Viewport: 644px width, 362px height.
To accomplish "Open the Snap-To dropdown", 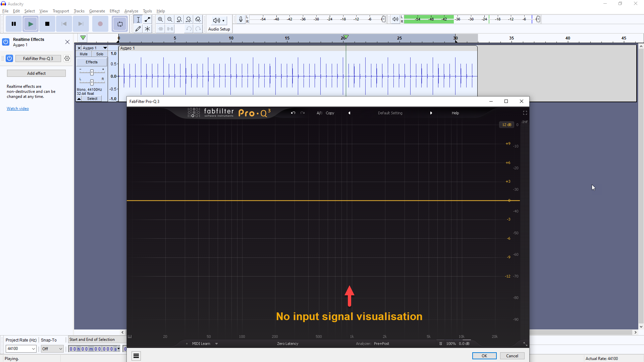I will coord(60,349).
